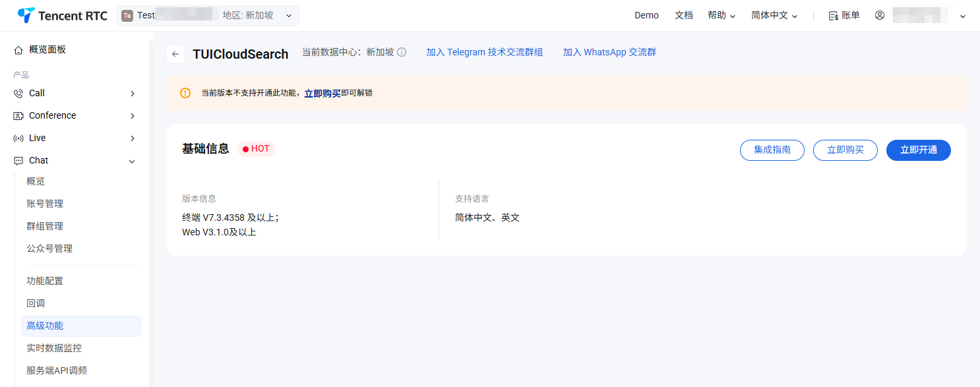The width and height of the screenshot is (980, 387).
Task: Click the 简体中文、英文 supported languages text
Action: 487,218
